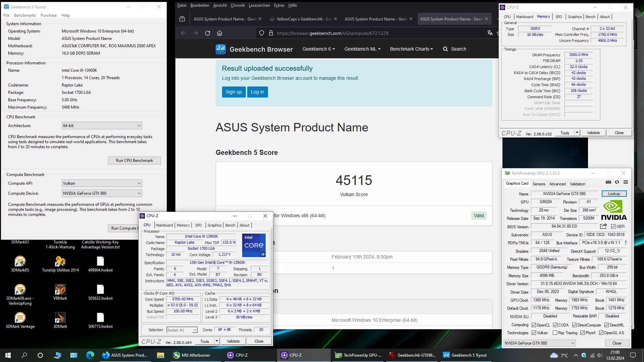Image resolution: width=644 pixels, height=362 pixels.
Task: Click the Bus Interface question mark
Action: pyautogui.click(x=626, y=243)
